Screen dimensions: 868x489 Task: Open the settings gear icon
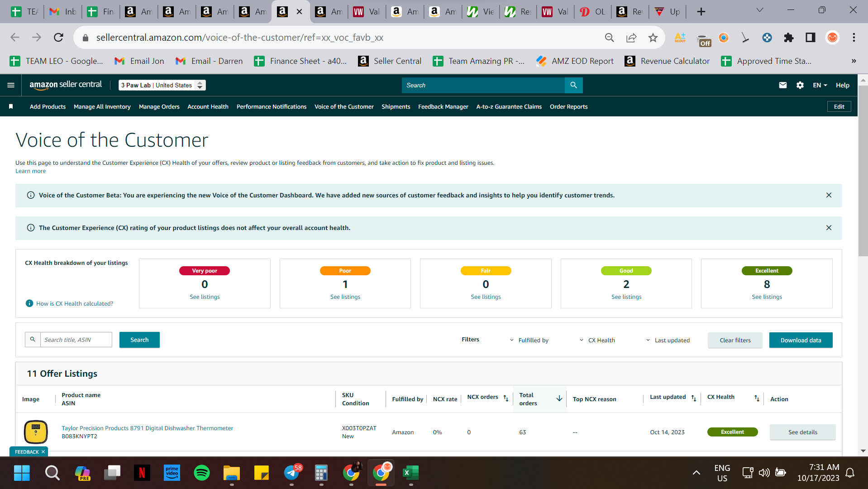(x=800, y=85)
